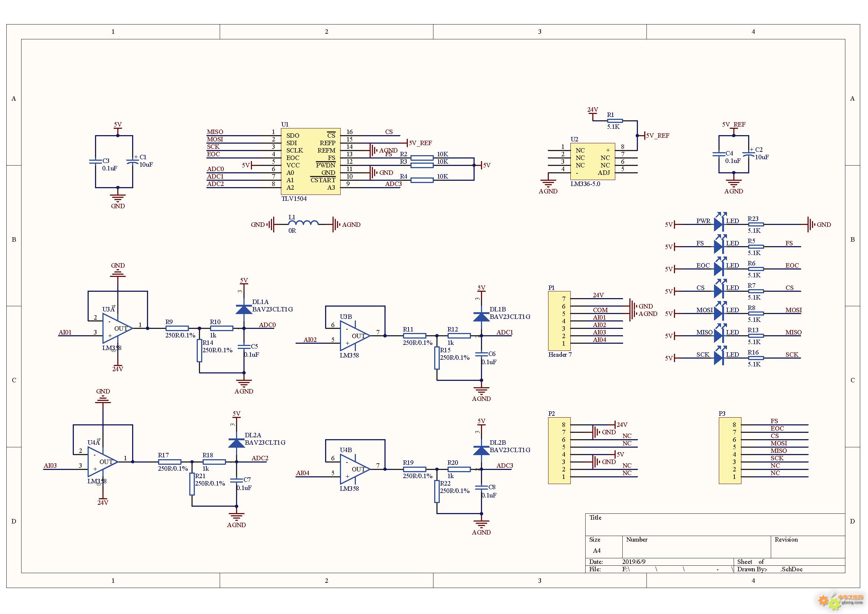This screenshot has height=614, width=868.
Task: Select capacitor C1 10uF symbol
Action: pyautogui.click(x=133, y=161)
